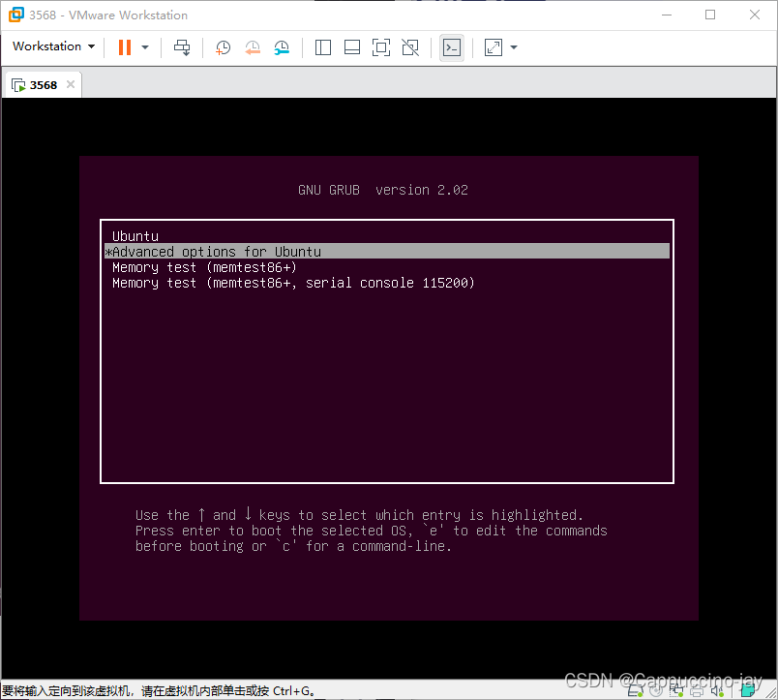
Task: Select Advanced options for Ubuntu entry
Action: 387,251
